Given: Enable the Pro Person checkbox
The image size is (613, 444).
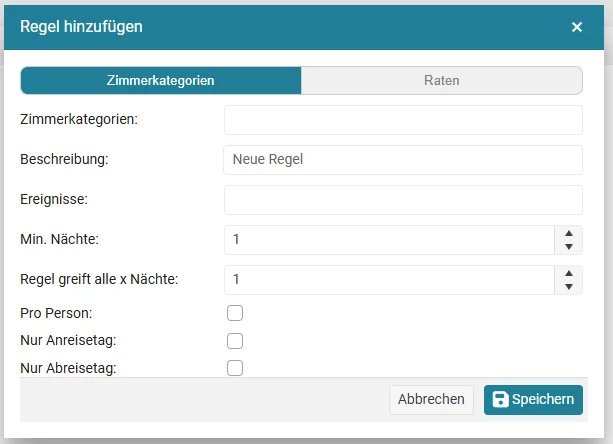Looking at the screenshot, I should coord(235,313).
